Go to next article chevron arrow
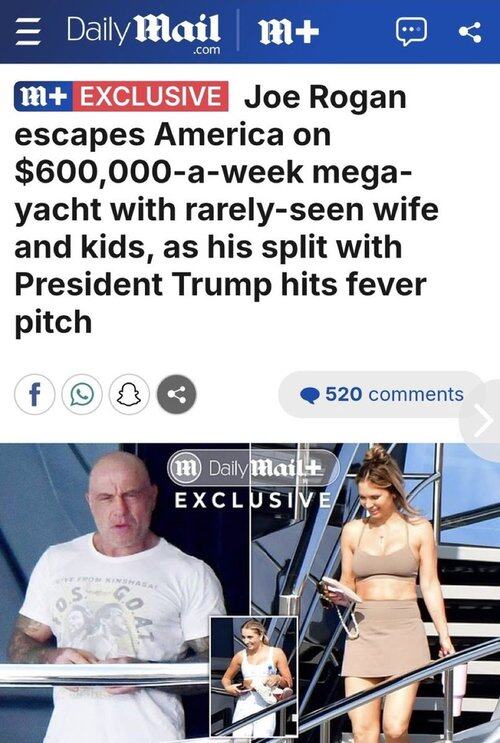The width and height of the screenshot is (500, 743). (x=482, y=420)
